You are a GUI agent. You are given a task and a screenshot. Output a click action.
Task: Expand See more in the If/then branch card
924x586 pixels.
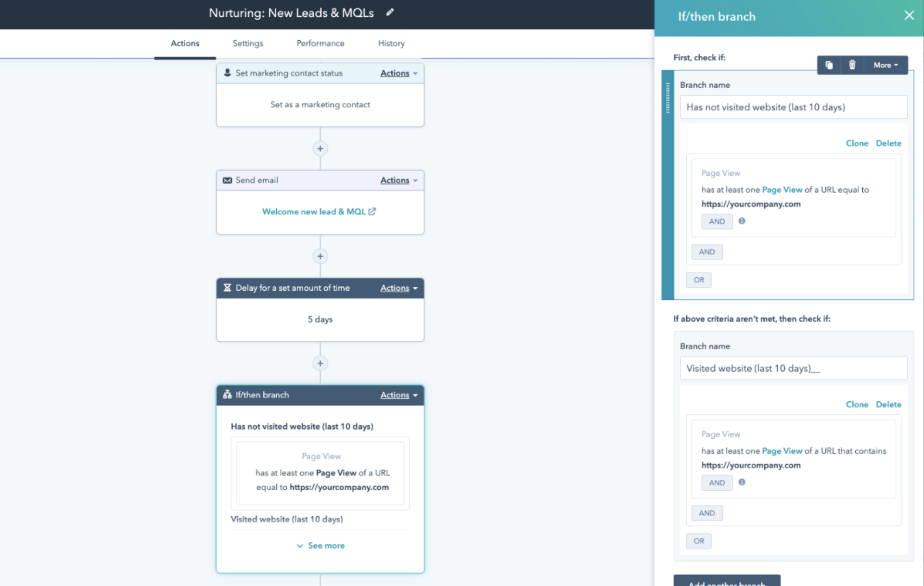coord(321,546)
